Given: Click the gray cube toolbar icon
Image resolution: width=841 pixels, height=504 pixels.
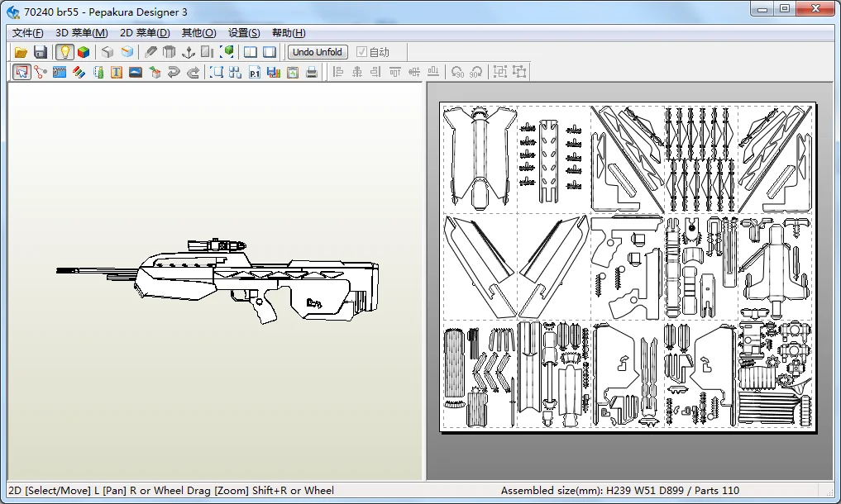Looking at the screenshot, I should (108, 52).
